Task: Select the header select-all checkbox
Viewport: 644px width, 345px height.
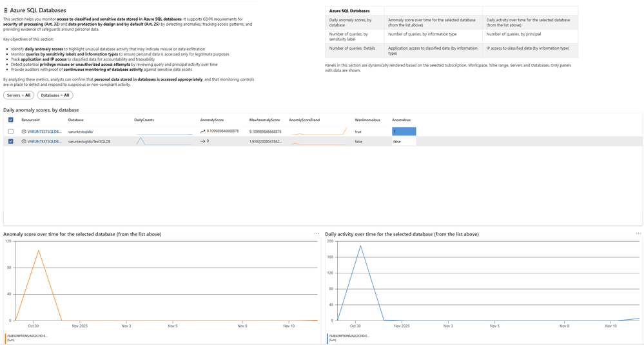Action: [x=11, y=120]
